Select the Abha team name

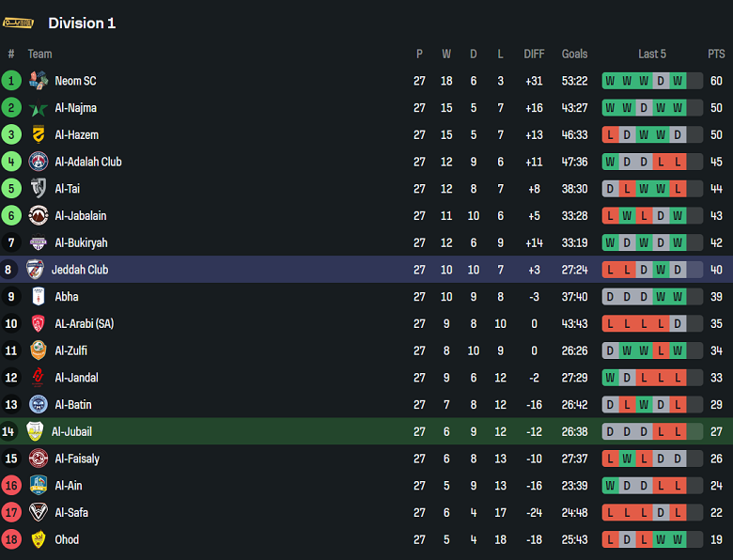(67, 297)
